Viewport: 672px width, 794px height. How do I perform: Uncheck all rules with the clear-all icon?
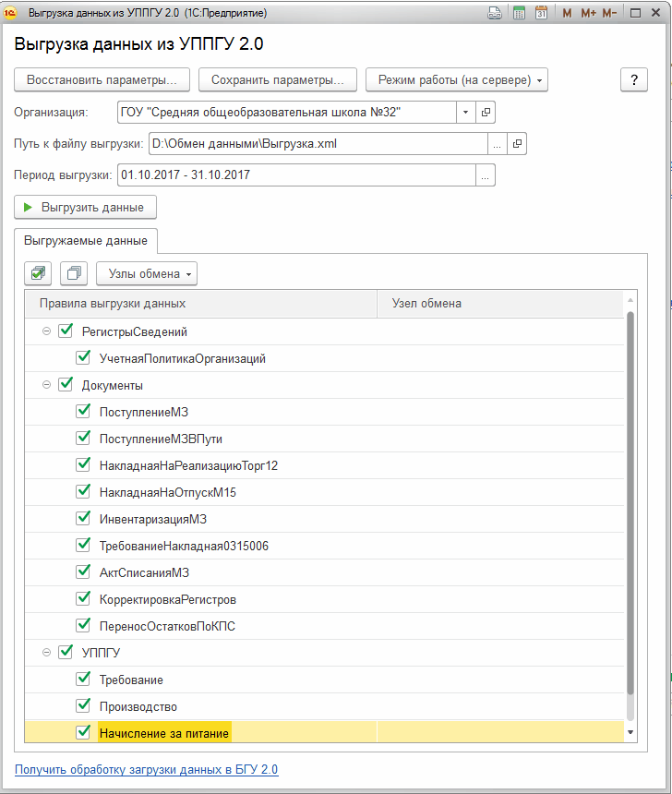click(x=74, y=273)
